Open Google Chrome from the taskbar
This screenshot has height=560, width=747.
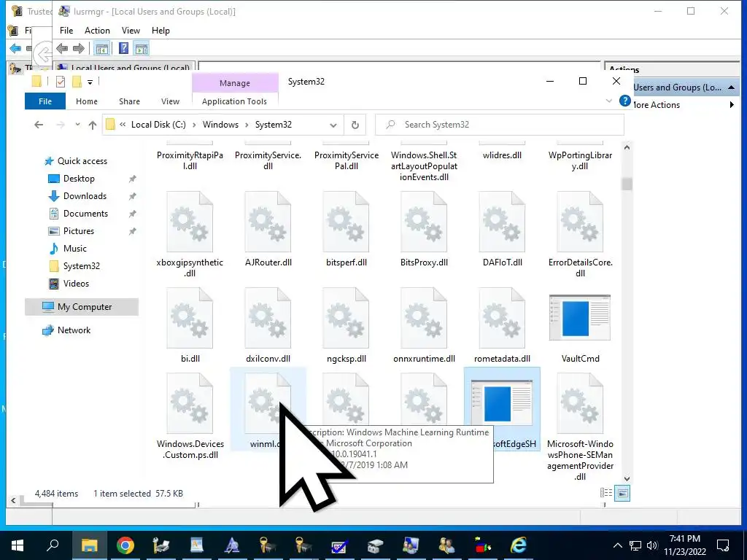tap(125, 545)
